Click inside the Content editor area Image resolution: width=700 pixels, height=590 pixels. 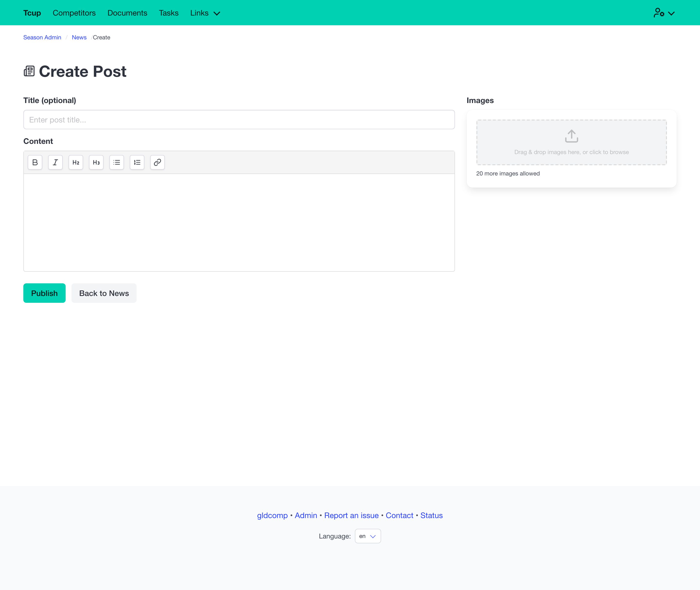coord(239,222)
